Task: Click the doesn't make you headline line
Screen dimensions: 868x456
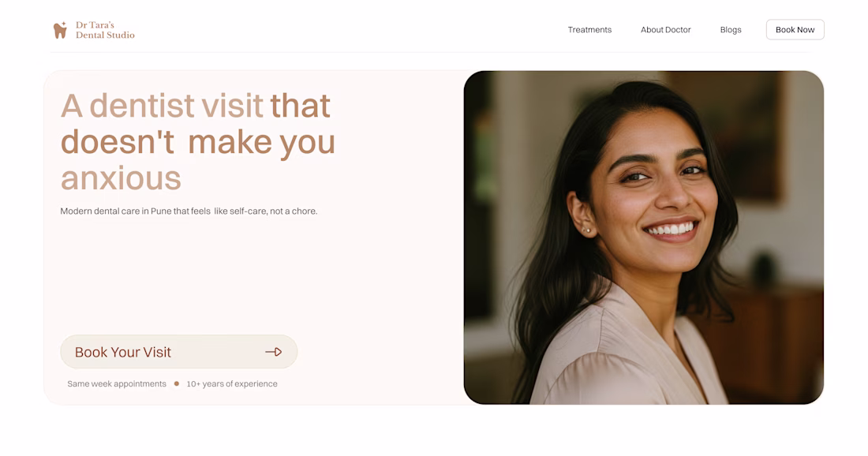Action: point(197,142)
